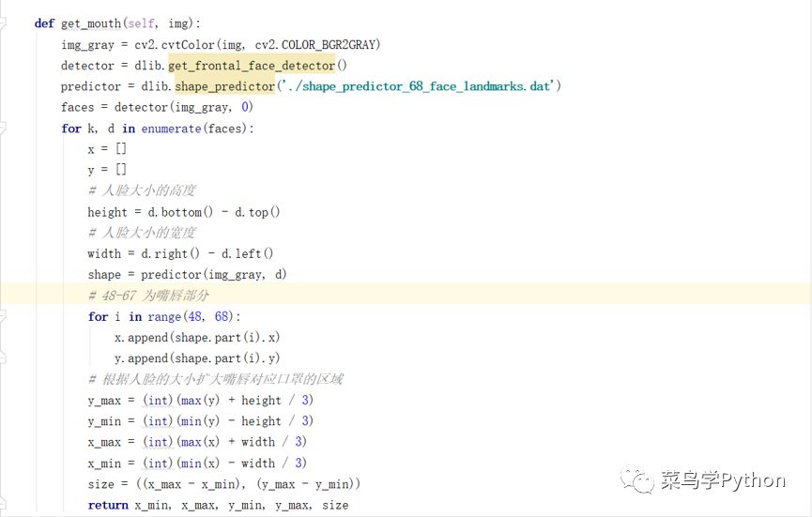The width and height of the screenshot is (812, 517).
Task: Click comment 人脸大小的高度
Action: tap(142, 190)
